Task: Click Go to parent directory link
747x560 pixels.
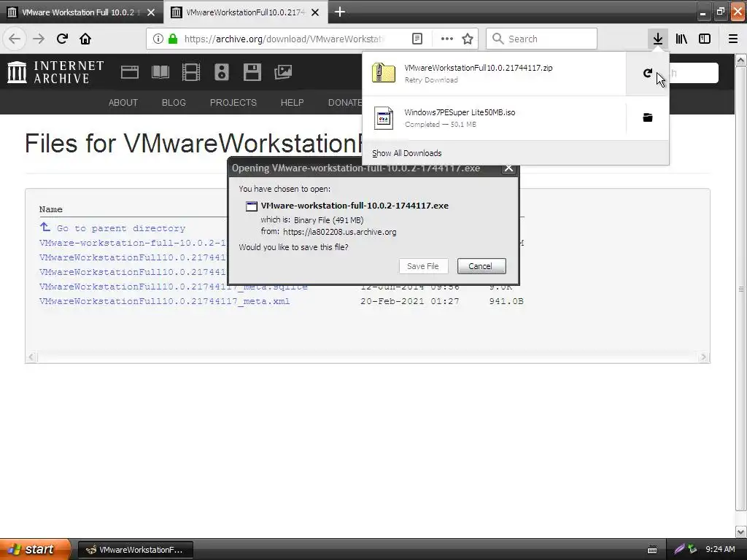Action: click(120, 228)
